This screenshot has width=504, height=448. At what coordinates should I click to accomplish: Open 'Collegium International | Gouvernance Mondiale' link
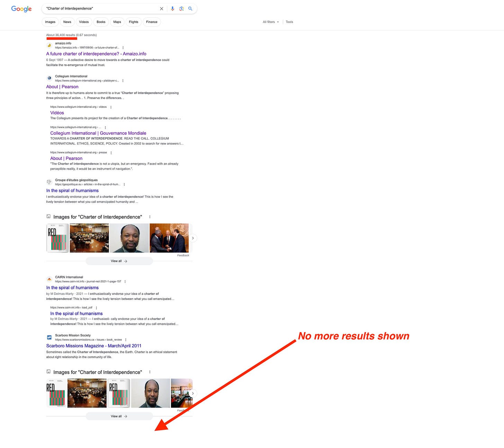click(98, 133)
